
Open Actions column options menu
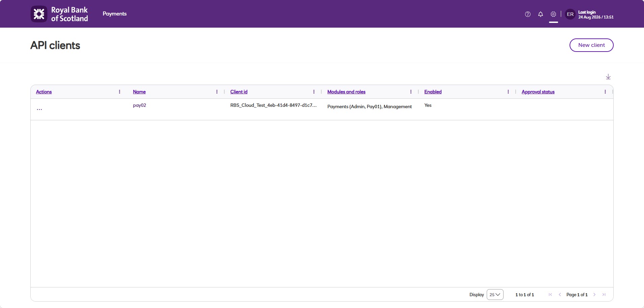pyautogui.click(x=120, y=92)
